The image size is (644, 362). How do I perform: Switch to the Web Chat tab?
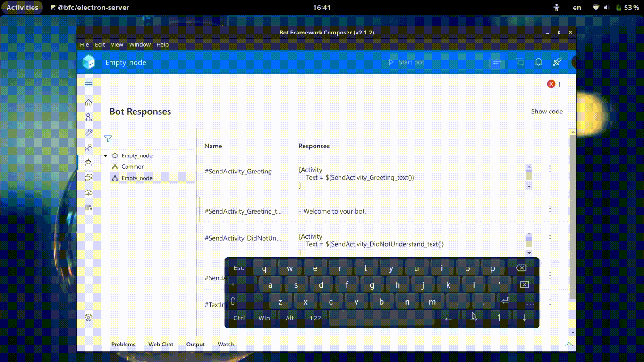(161, 345)
